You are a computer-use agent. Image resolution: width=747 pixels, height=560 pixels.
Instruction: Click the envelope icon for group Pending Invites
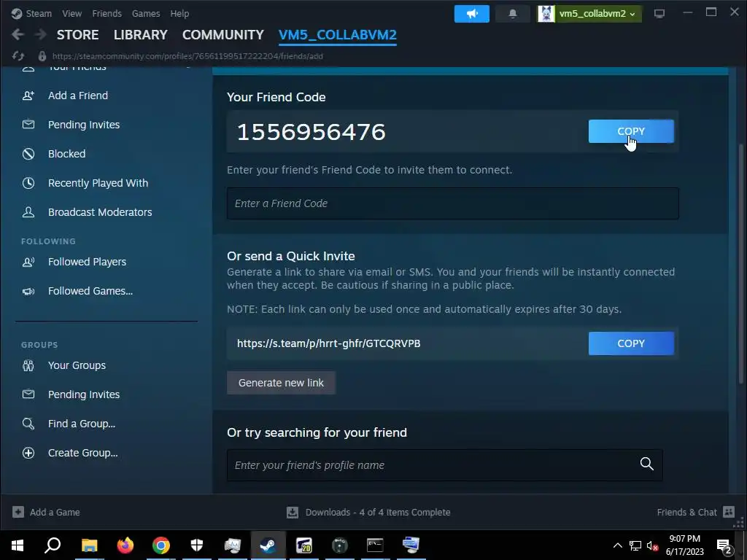click(28, 394)
